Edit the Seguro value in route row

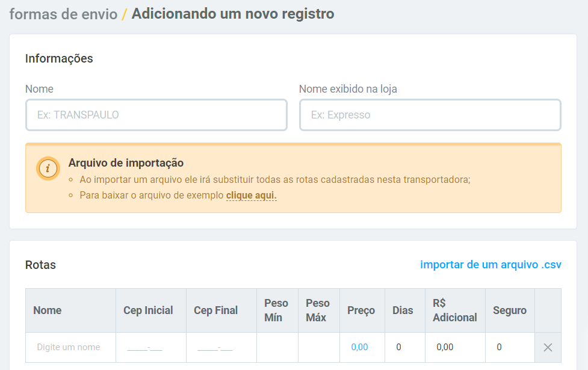[510, 347]
